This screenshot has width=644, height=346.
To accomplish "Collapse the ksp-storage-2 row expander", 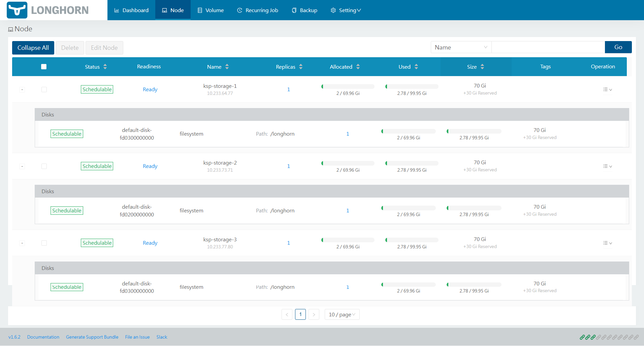I will [22, 166].
